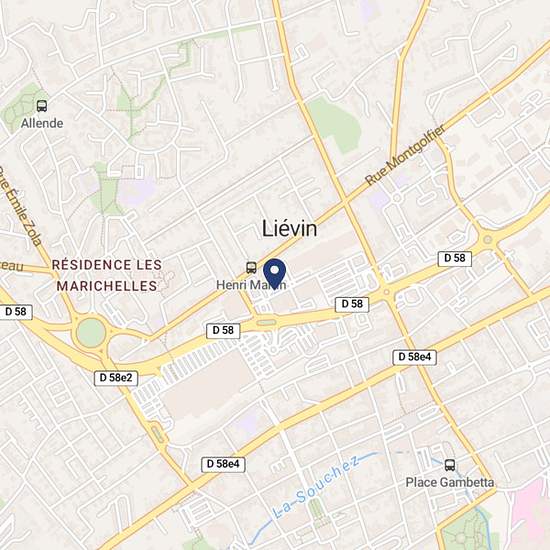Click the La Souchez river label
This screenshot has height=550, width=550.
316,488
